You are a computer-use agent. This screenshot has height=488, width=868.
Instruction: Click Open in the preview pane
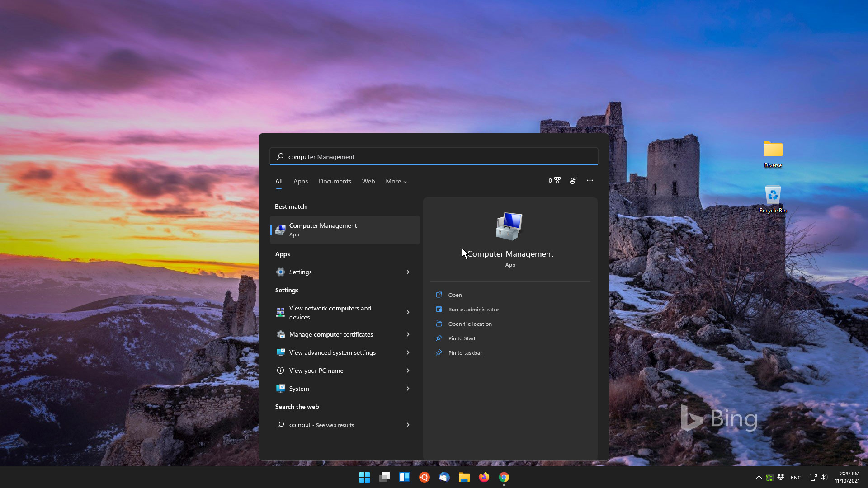[455, 295]
